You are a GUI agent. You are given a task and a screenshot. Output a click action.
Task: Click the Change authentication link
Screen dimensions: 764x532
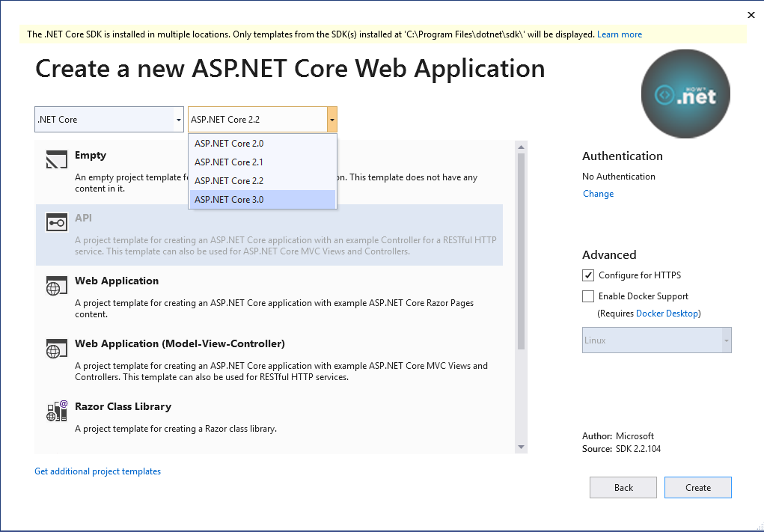(598, 194)
